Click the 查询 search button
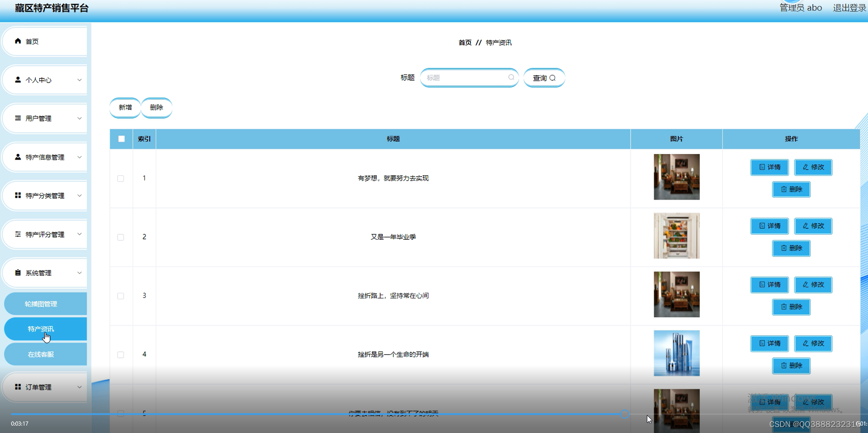Viewport: 868px width, 433px height. click(544, 78)
